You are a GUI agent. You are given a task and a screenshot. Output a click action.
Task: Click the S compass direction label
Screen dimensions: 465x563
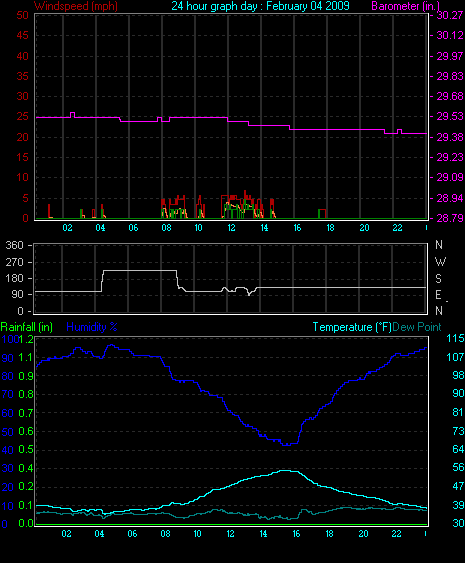pyautogui.click(x=438, y=278)
